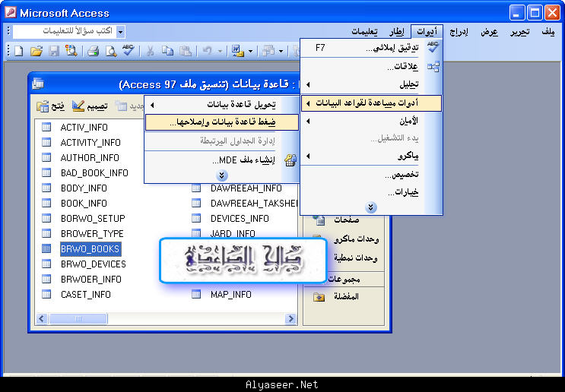
Task: Click the database window title icon
Action: (x=38, y=84)
